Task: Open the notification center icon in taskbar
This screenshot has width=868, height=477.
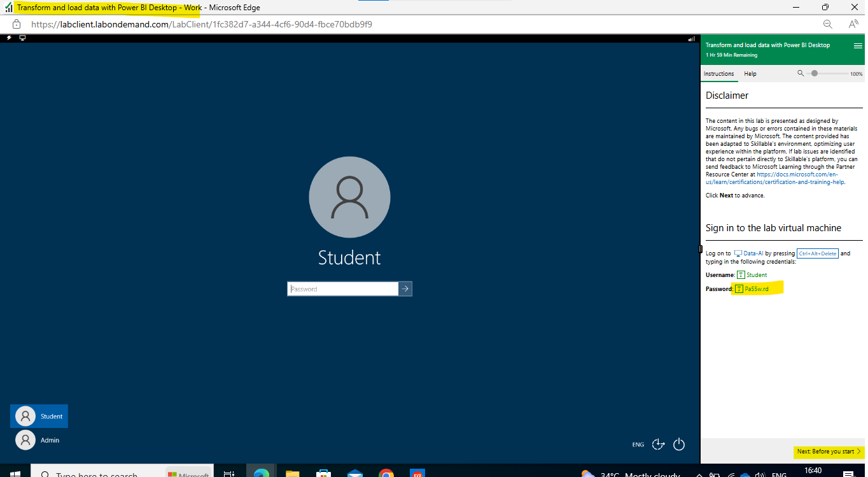Action: click(x=848, y=474)
